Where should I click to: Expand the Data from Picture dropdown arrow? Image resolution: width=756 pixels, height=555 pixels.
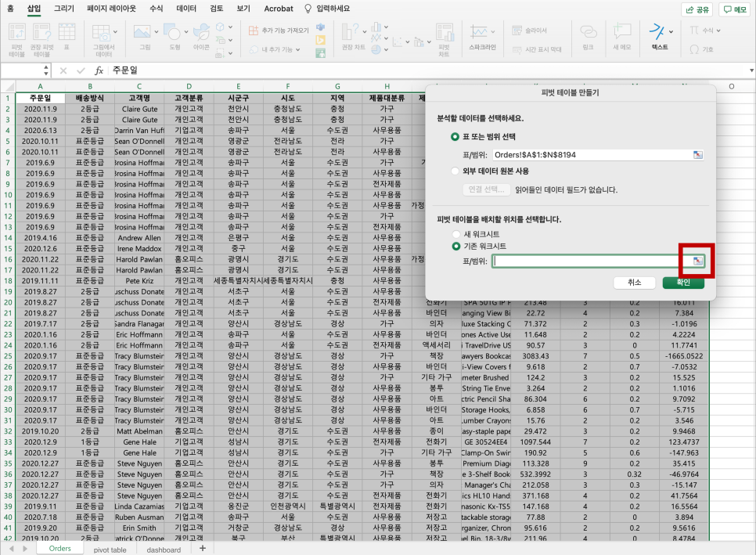tap(115, 32)
